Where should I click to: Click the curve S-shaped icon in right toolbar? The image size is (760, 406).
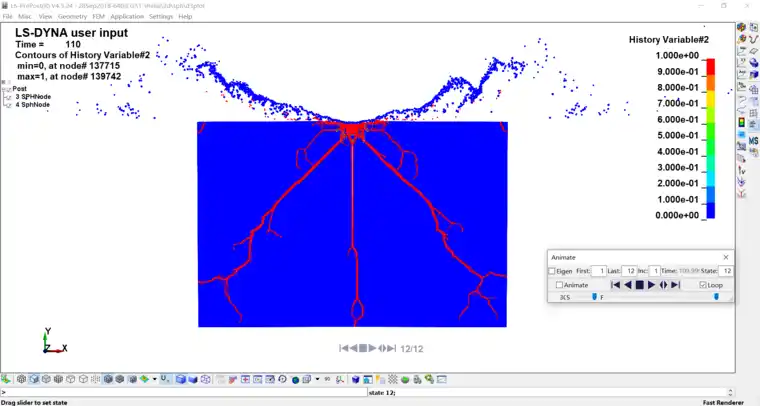[754, 39]
